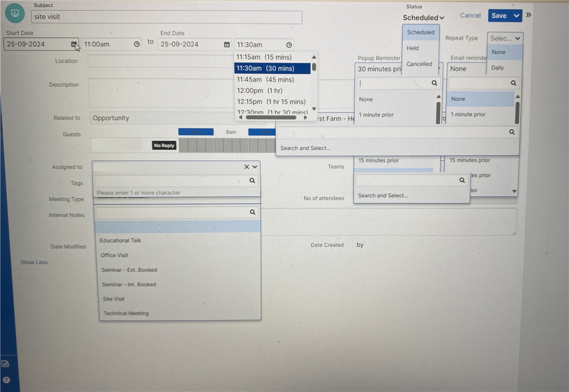Open the Start Date calendar picker
The width and height of the screenshot is (569, 392).
point(73,44)
